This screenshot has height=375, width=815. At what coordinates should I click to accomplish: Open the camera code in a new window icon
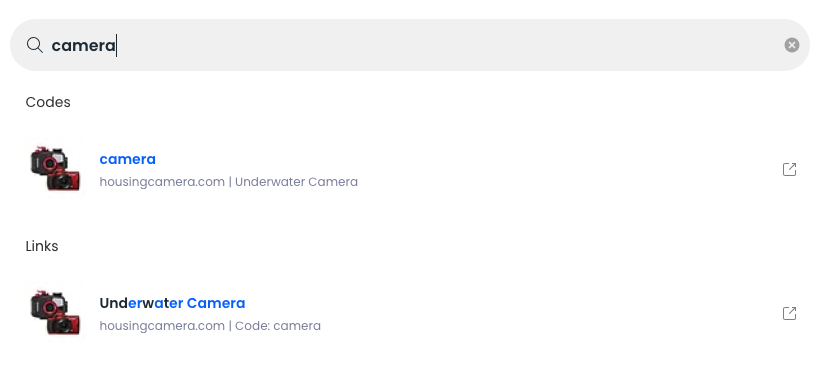[790, 170]
